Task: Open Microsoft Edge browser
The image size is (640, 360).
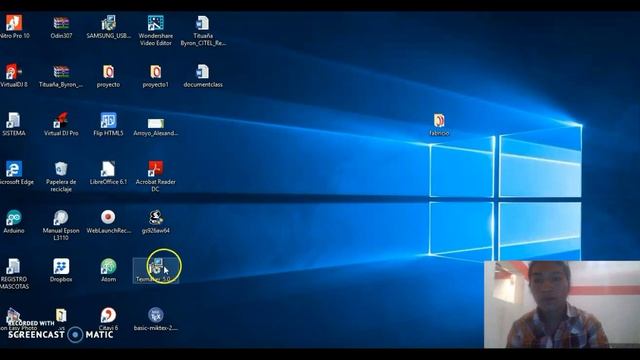Action: pyautogui.click(x=14, y=169)
